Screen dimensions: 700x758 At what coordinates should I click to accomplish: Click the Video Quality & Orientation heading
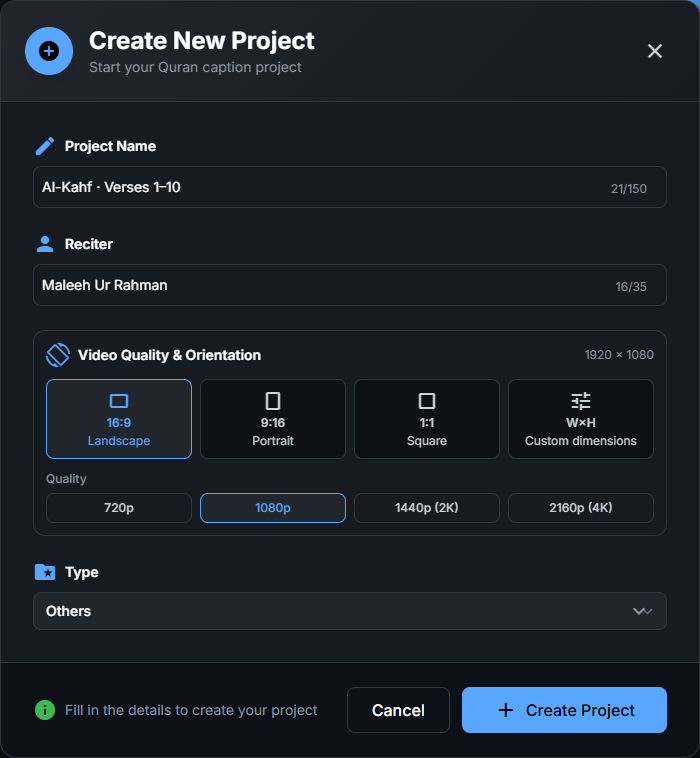(x=169, y=355)
